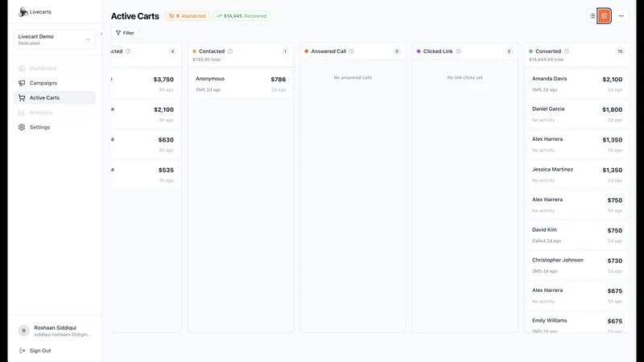The image size is (644, 362).
Task: Go to Campaigns in the sidebar
Action: [x=55, y=83]
